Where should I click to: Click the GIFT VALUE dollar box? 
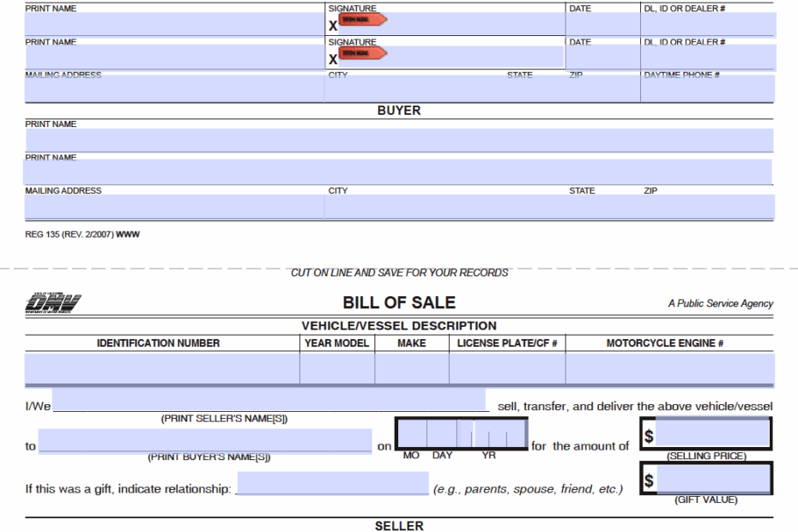pyautogui.click(x=712, y=479)
